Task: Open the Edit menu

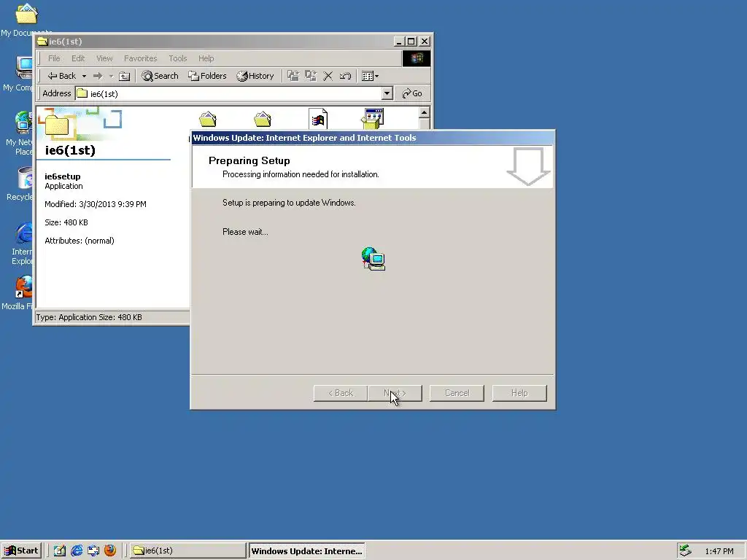Action: 77,58
